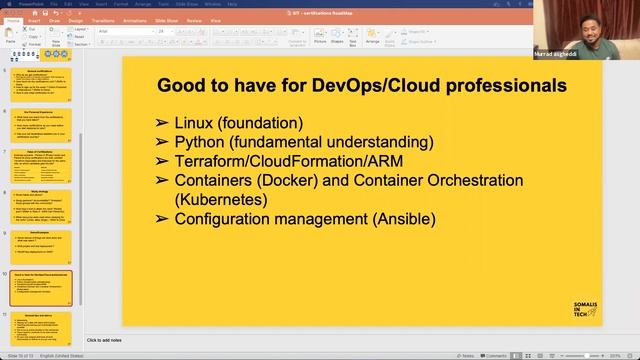Switch to the Transitions ribbon tab

click(103, 20)
